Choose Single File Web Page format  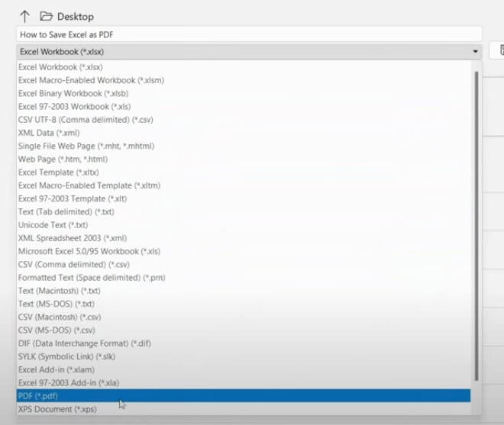click(244, 146)
